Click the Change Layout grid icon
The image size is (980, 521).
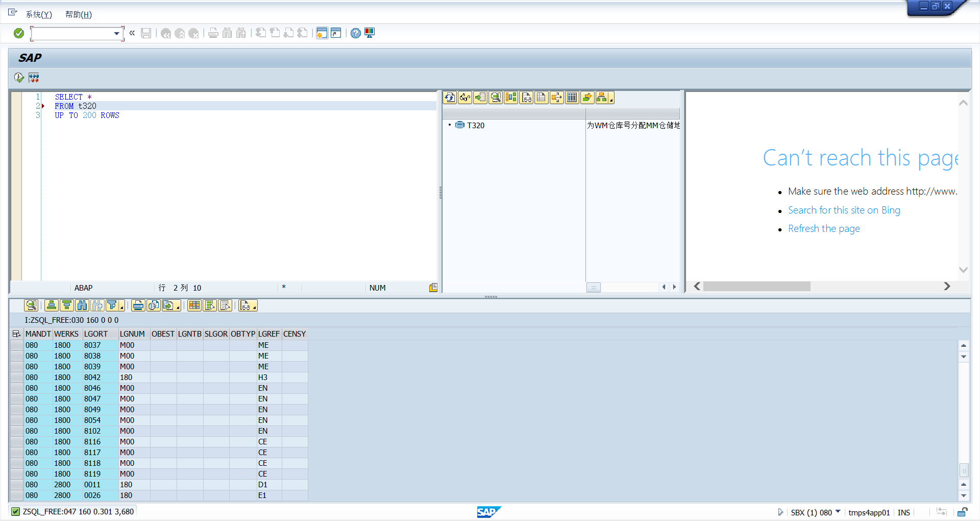[194, 305]
